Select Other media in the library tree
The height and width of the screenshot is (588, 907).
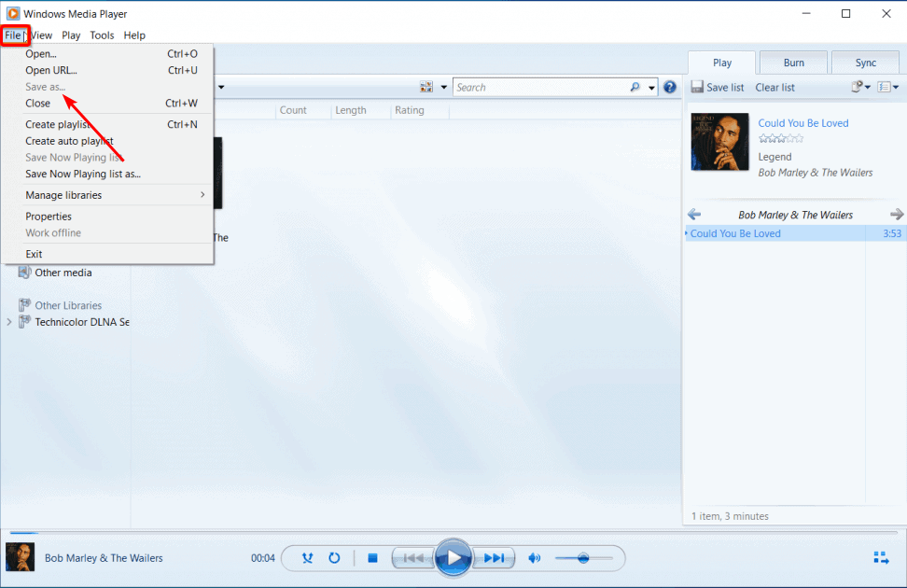[x=63, y=273]
